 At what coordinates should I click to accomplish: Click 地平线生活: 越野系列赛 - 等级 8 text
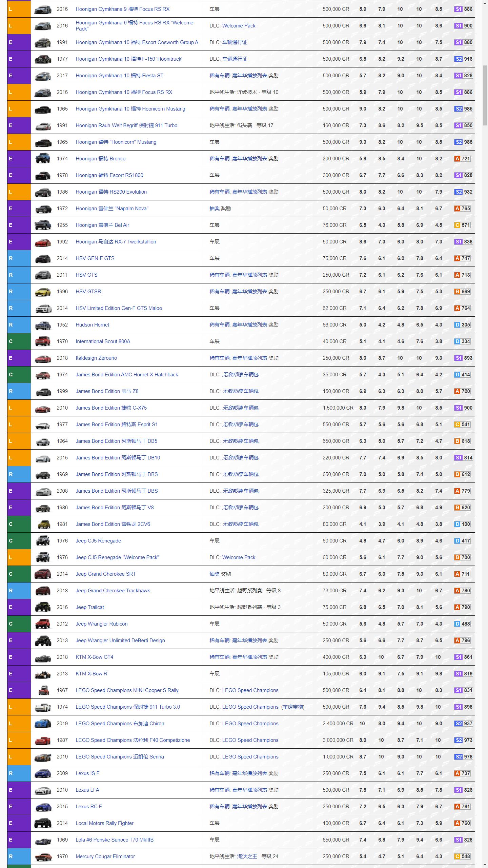(245, 591)
